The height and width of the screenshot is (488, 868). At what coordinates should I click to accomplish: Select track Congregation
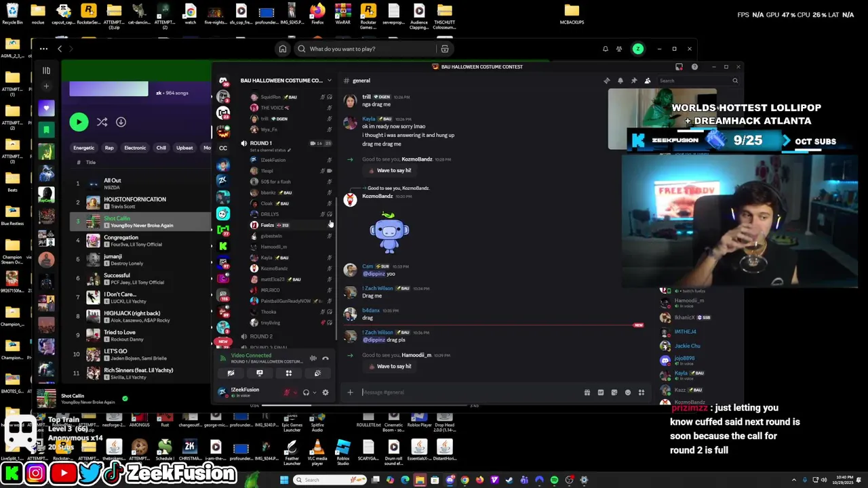coord(141,241)
